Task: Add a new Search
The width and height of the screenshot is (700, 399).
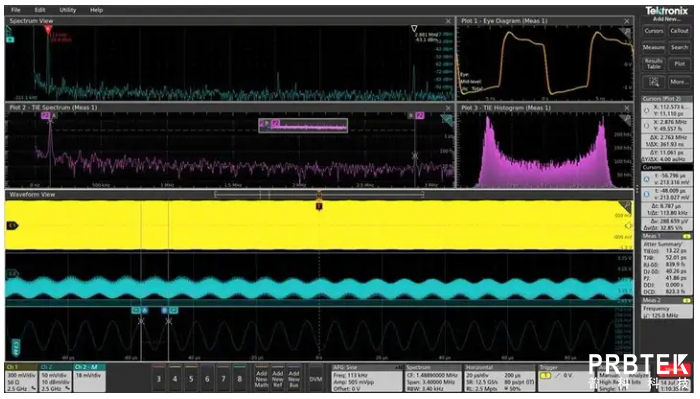Action: [679, 47]
